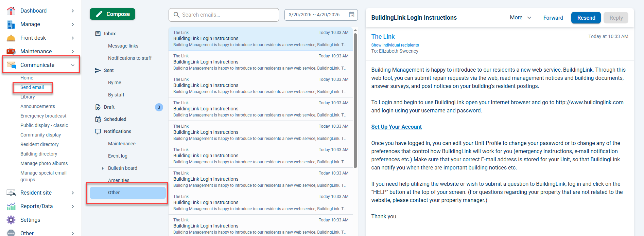Open Public display - classic item
The image size is (644, 236).
(x=44, y=125)
